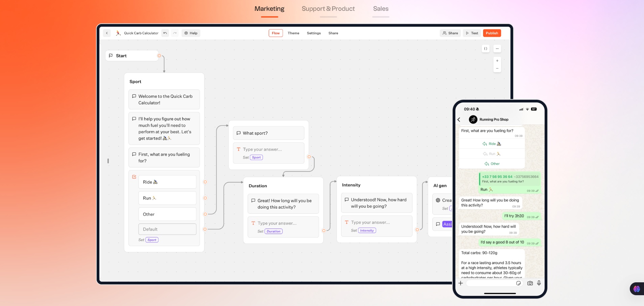This screenshot has height=306, width=644.
Task: Select the Ride choice item
Action: click(167, 182)
